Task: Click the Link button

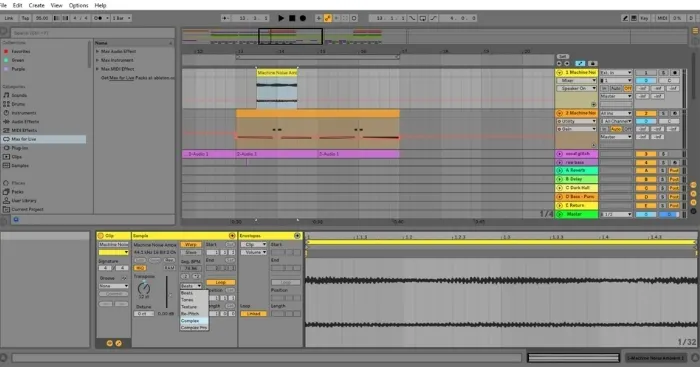Action: click(9, 18)
